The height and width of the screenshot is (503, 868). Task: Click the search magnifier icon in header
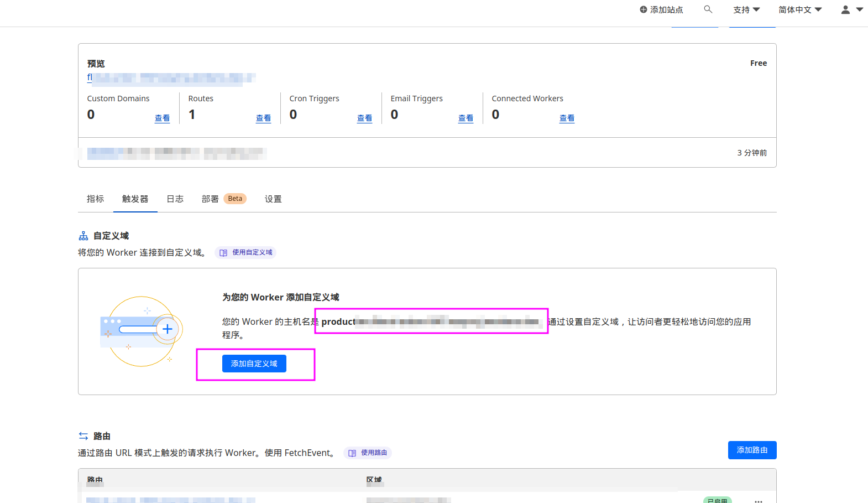(x=708, y=9)
